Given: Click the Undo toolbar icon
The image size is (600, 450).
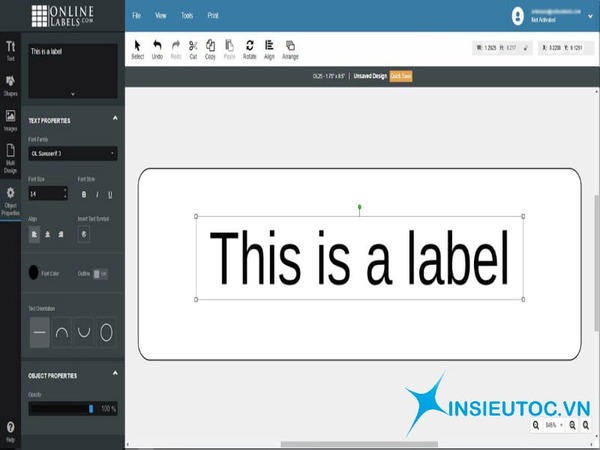Looking at the screenshot, I should (157, 48).
